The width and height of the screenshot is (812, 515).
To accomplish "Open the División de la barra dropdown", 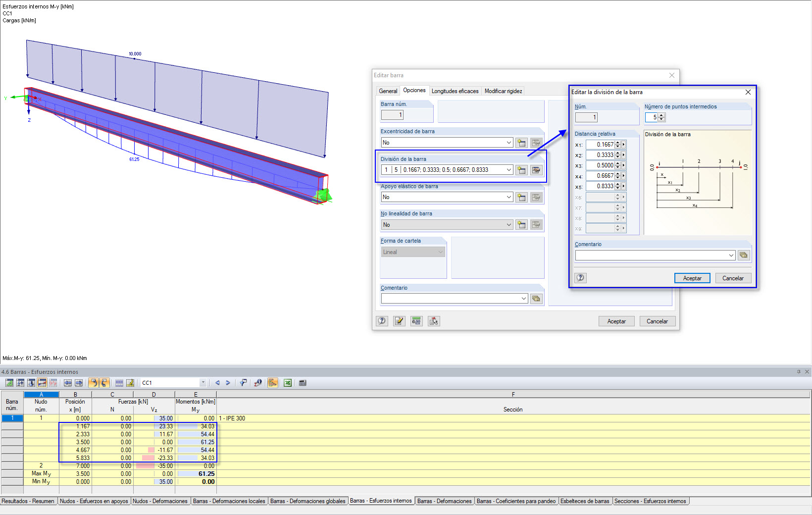I will pyautogui.click(x=508, y=170).
